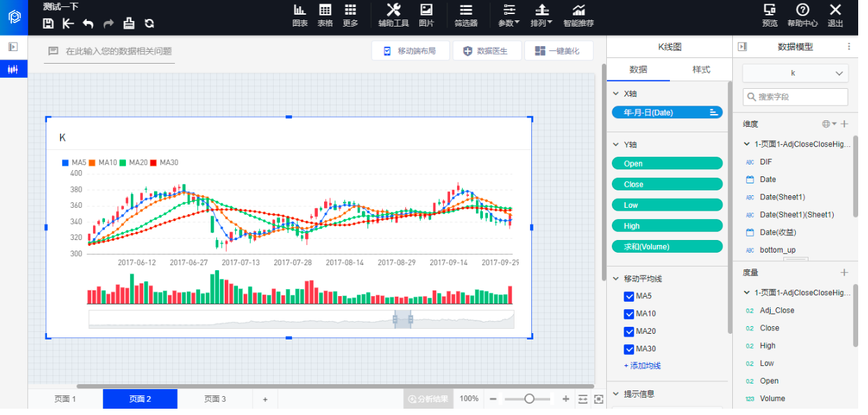
Task: Click the format brush icon
Action: 129,23
